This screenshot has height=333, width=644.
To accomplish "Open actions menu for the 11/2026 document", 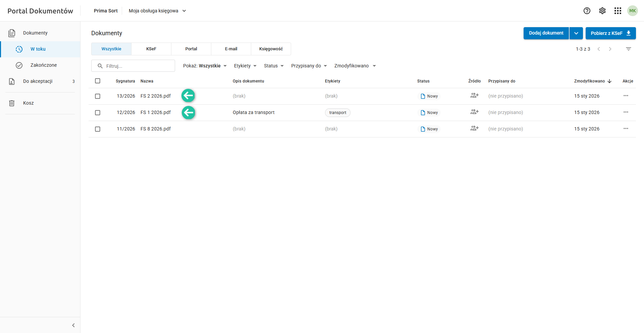I will coord(626,129).
